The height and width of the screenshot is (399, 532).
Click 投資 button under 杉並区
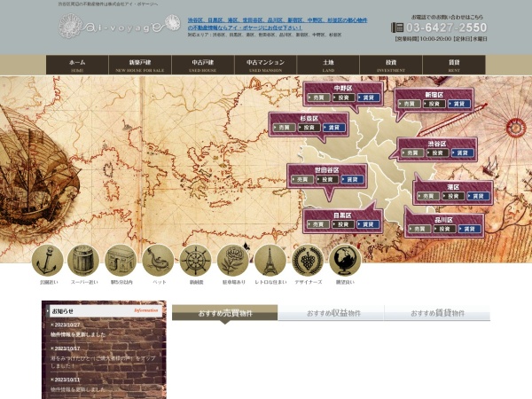point(309,128)
